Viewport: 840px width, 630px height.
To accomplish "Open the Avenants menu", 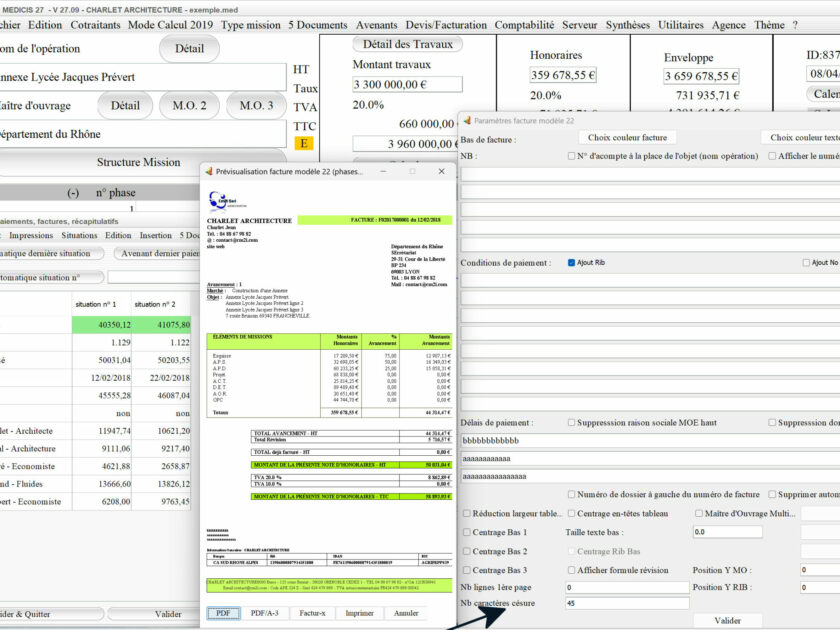I will tap(377, 25).
